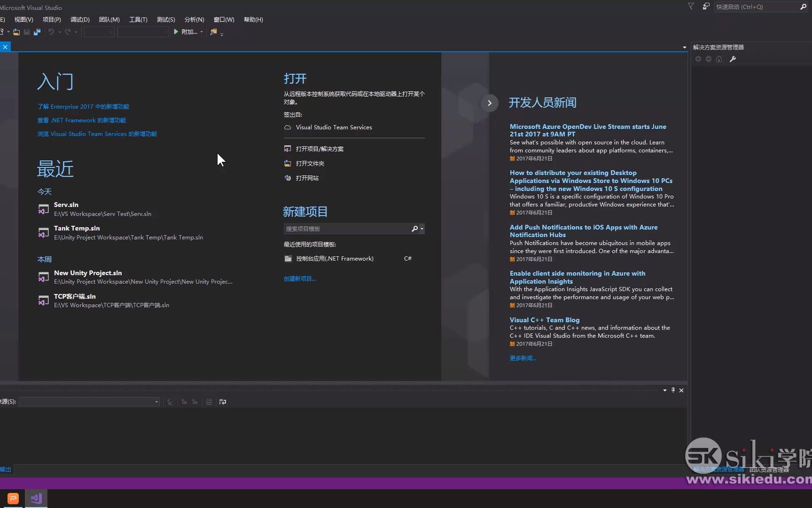This screenshot has height=508, width=812.
Task: Open the 调试(D) menu
Action: (80, 19)
